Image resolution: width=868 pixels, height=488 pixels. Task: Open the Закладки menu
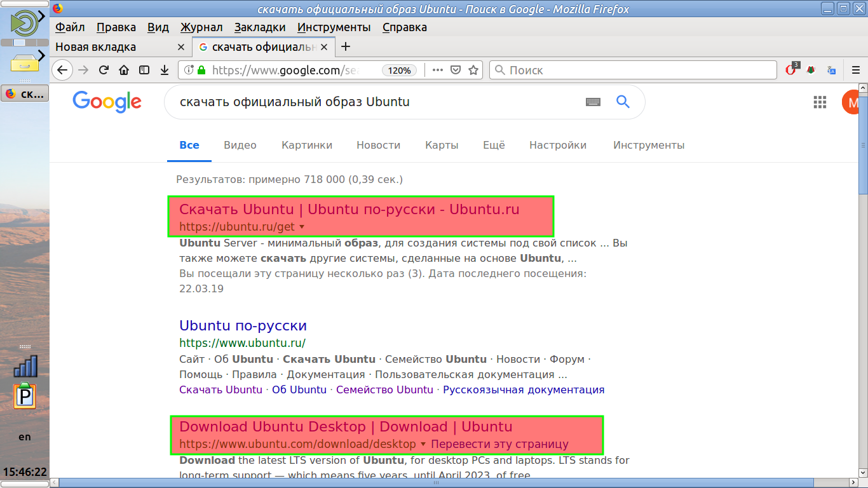point(260,27)
